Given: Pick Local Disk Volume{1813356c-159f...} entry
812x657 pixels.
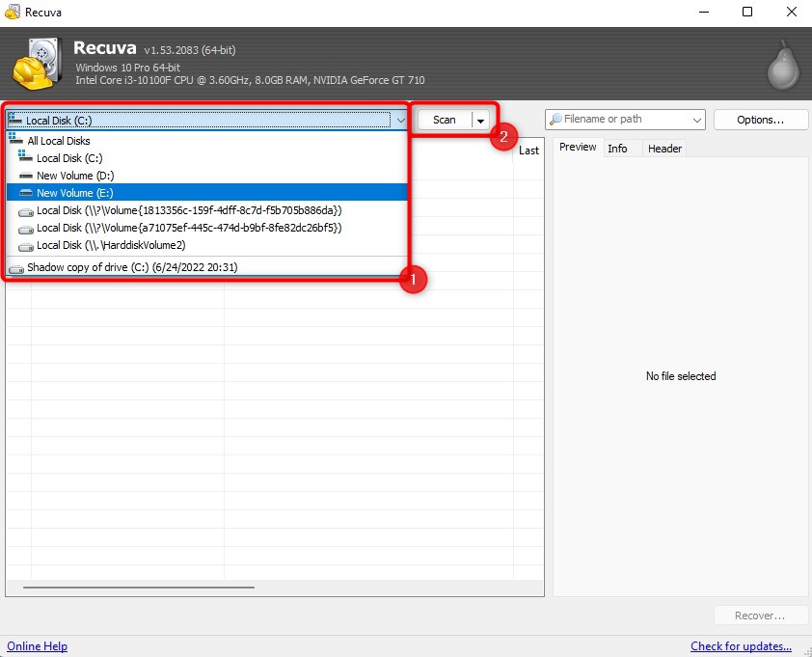Looking at the screenshot, I should point(206,210).
